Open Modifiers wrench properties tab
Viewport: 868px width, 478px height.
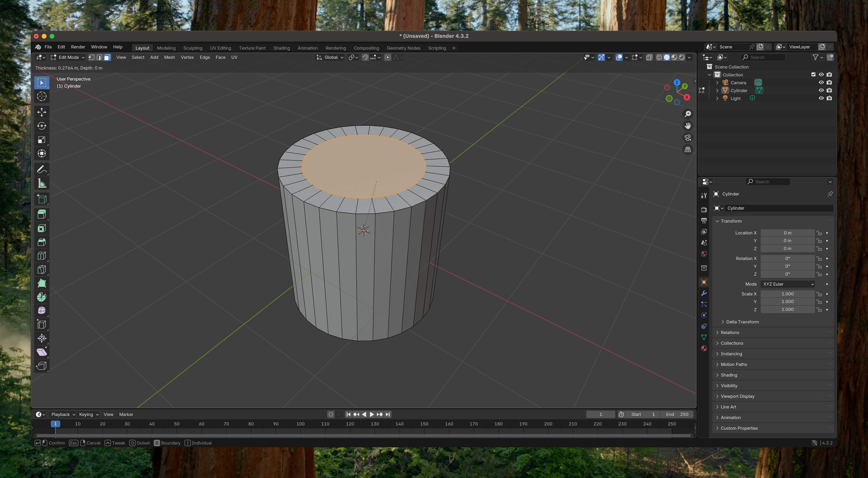click(704, 293)
